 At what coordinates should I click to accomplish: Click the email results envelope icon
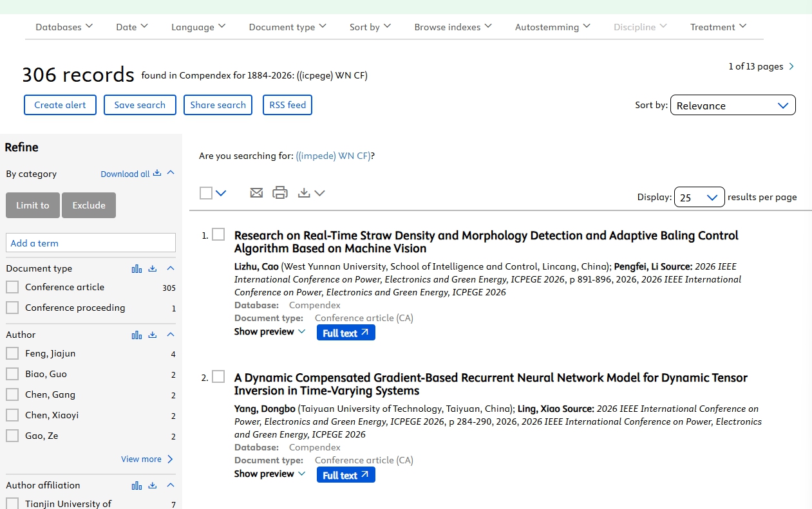256,192
